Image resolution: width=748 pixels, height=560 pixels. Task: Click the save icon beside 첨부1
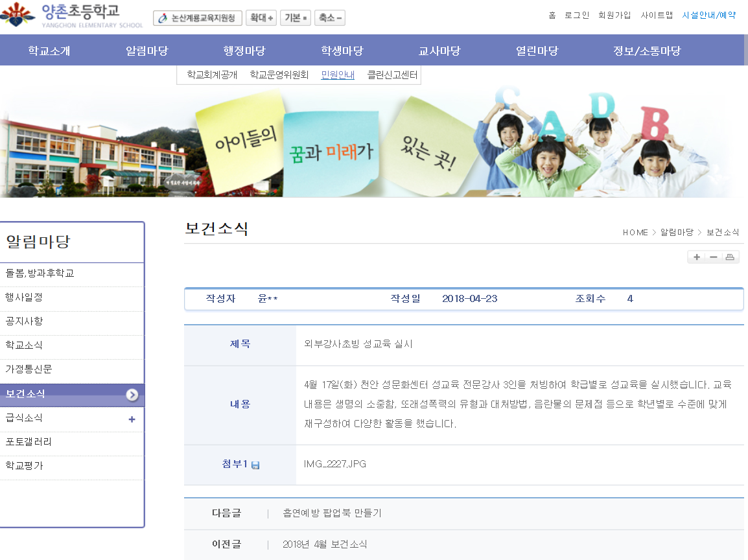[255, 465]
